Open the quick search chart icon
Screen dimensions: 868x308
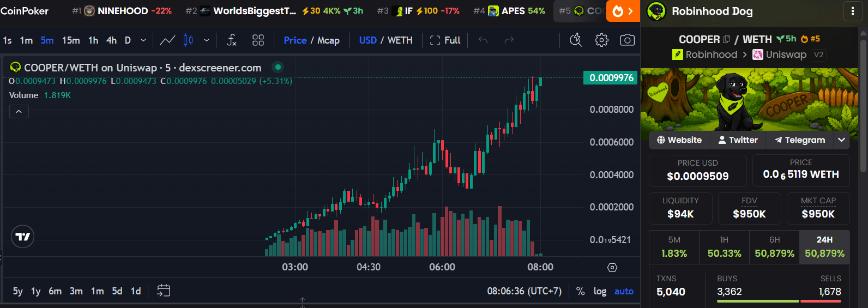pyautogui.click(x=576, y=40)
